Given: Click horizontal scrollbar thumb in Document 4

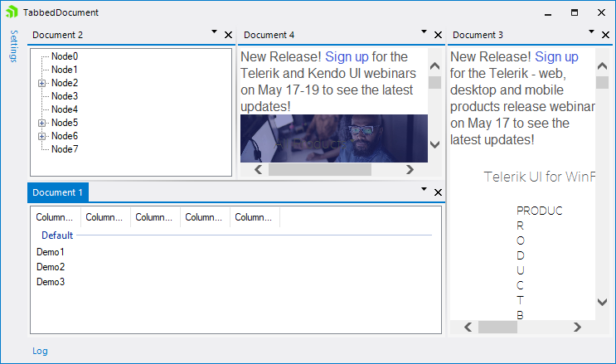Looking at the screenshot, I should pyautogui.click(x=320, y=169).
